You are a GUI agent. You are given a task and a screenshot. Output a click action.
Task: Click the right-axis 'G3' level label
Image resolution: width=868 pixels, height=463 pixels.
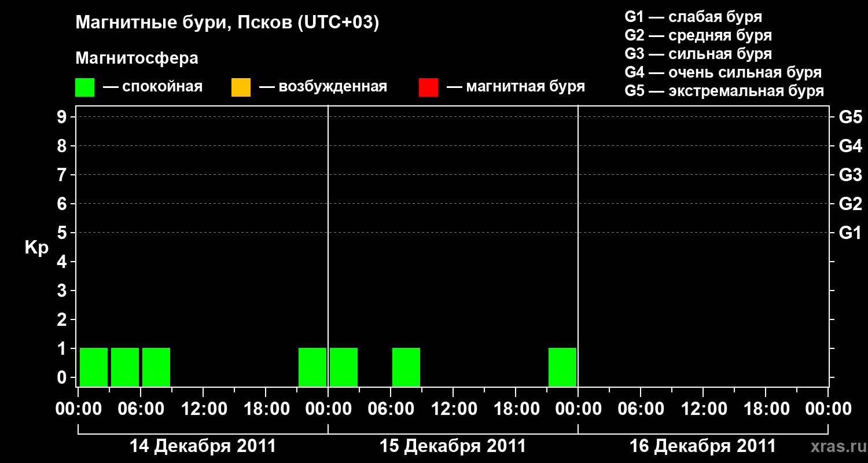[850, 175]
